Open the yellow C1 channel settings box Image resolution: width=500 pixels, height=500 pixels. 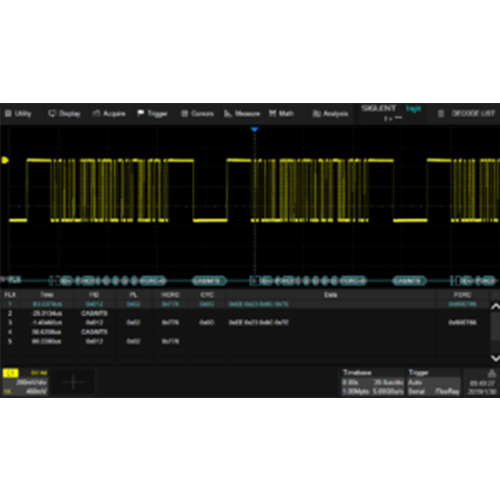[25, 382]
